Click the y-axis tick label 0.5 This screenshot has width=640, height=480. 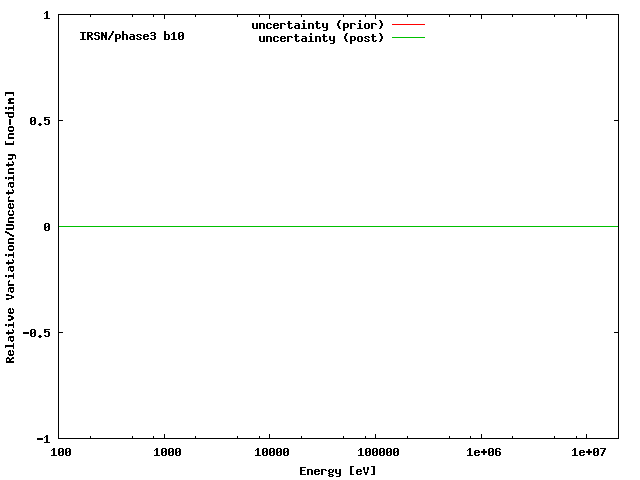pos(40,121)
